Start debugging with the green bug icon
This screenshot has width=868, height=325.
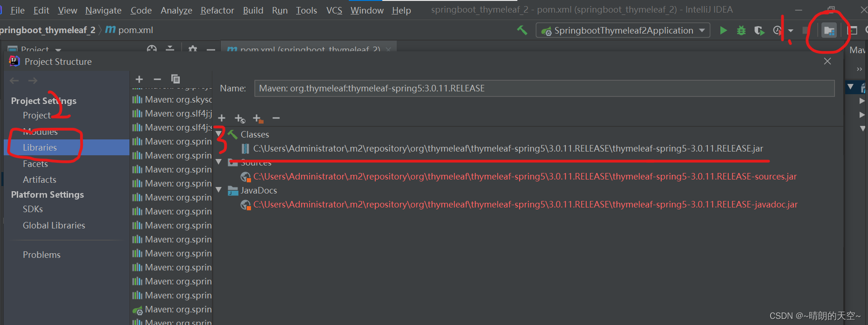[741, 30]
